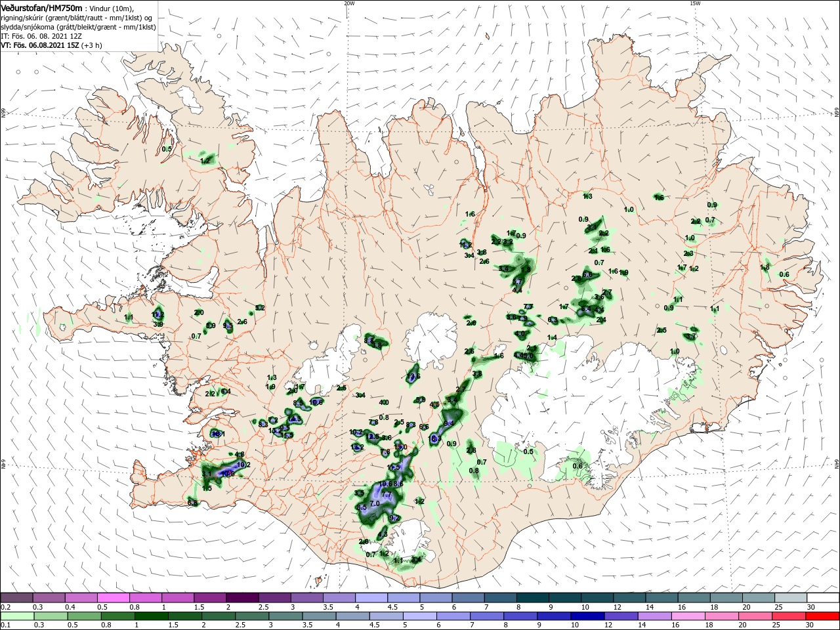Click the slate blue 6 swatch in top legend

pyautogui.click(x=469, y=598)
